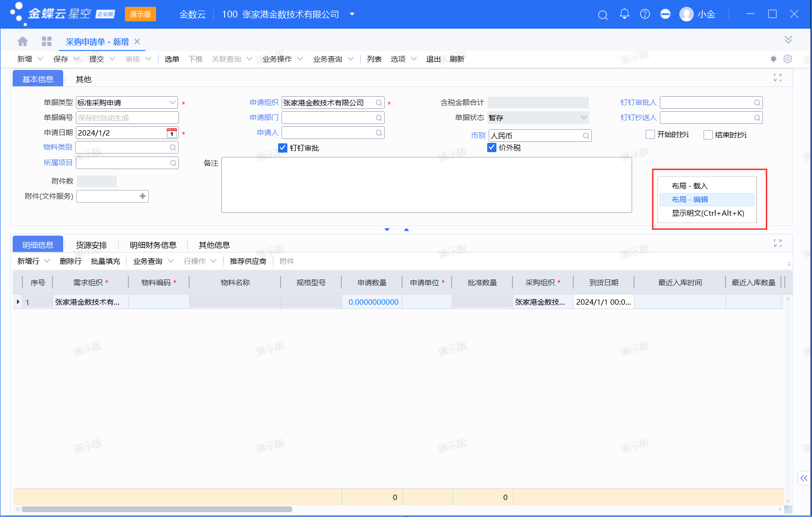
Task: Open the 单据类型 combo box
Action: 127,103
